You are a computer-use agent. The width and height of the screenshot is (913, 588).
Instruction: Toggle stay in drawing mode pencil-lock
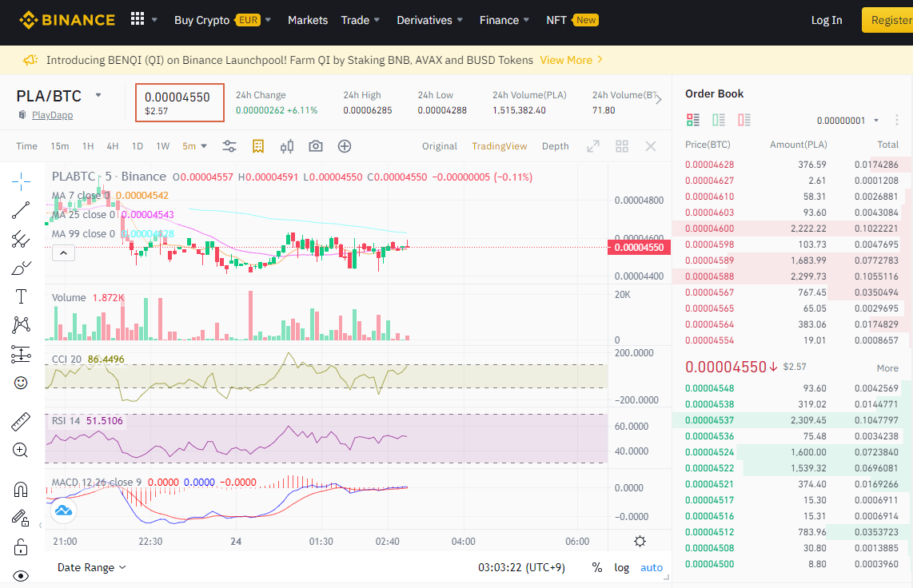pos(21,518)
